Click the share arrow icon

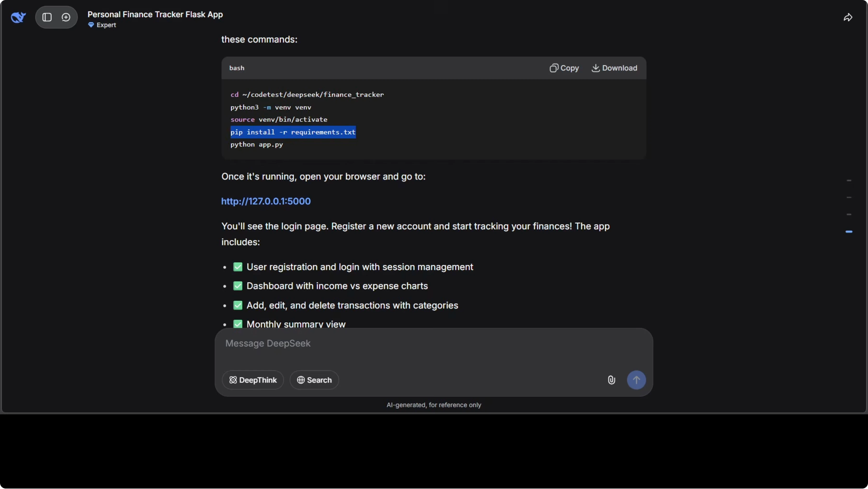pos(848,17)
